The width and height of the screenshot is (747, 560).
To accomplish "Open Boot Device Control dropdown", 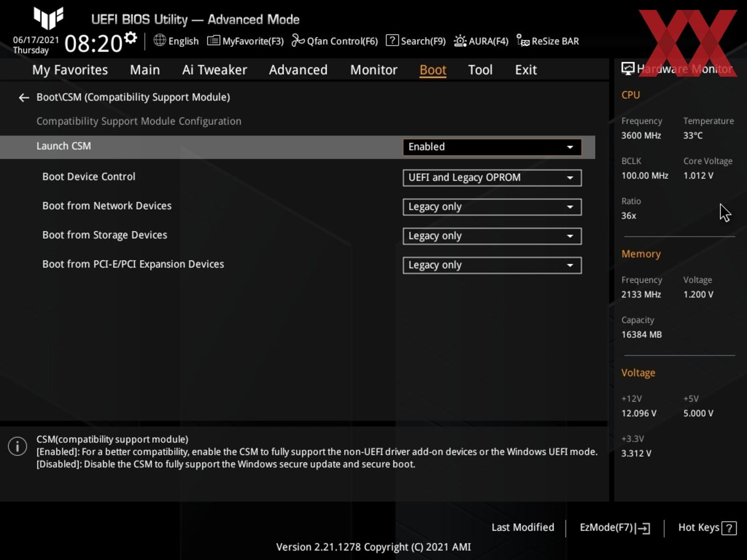I will 492,178.
